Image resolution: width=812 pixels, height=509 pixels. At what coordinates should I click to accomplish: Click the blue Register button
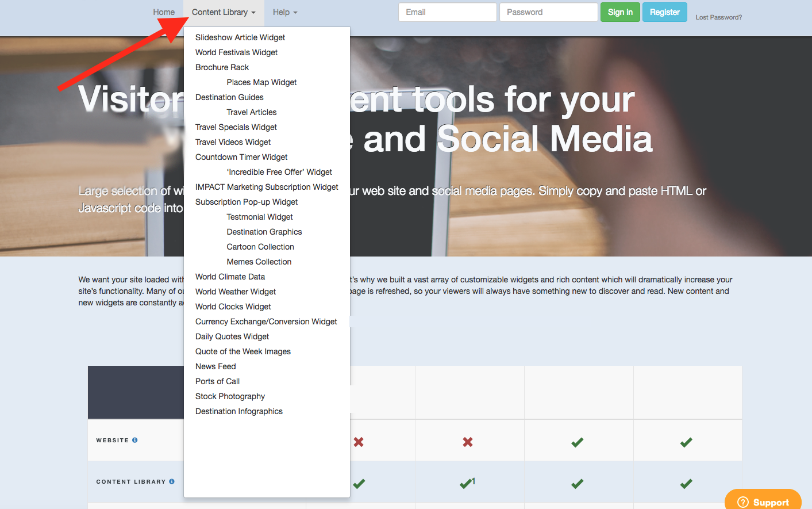point(665,12)
